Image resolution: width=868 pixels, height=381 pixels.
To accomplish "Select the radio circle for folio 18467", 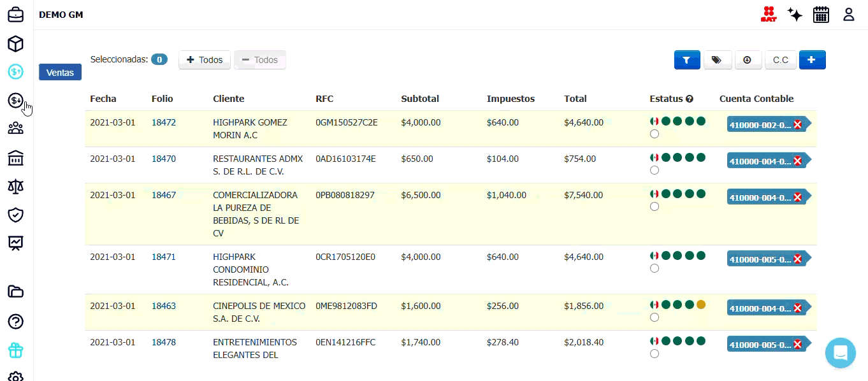I will tap(655, 206).
